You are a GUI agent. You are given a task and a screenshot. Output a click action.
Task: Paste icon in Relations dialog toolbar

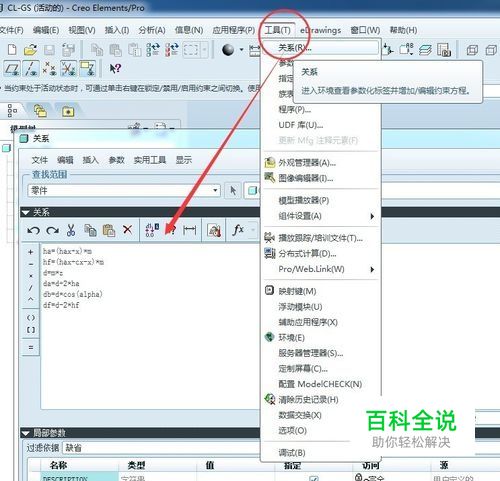109,230
